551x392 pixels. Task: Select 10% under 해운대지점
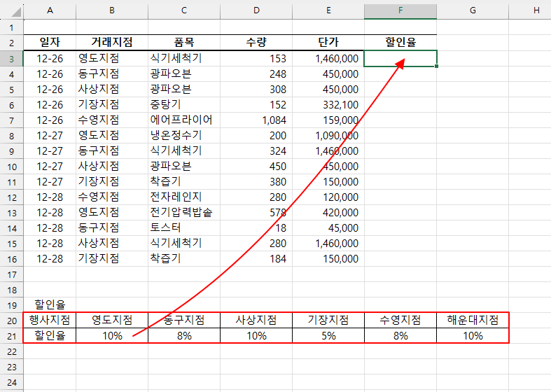473,336
